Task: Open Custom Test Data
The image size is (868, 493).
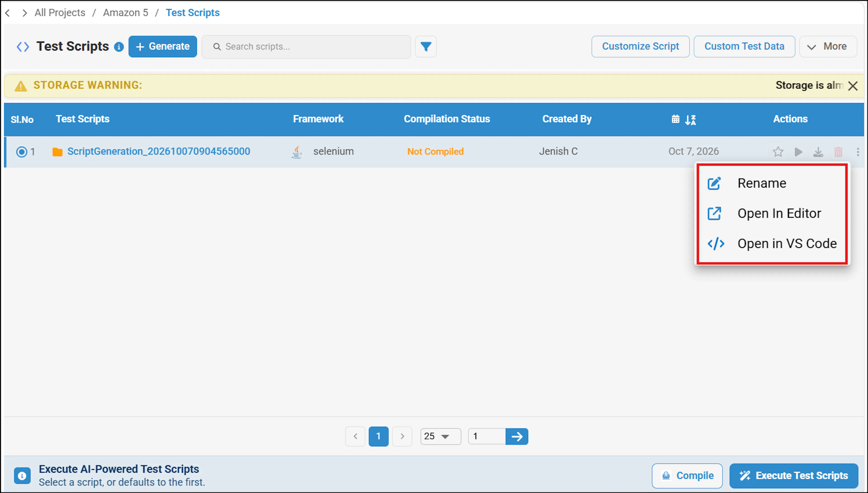Action: pos(744,46)
